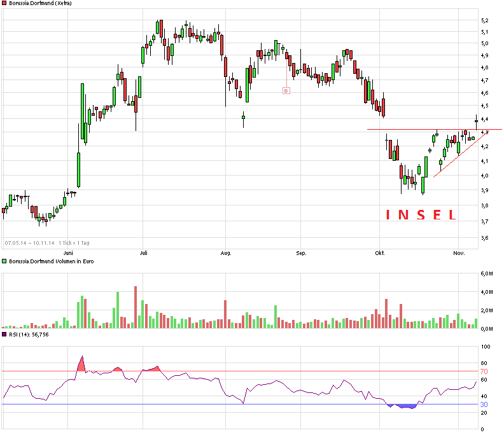Image resolution: width=504 pixels, height=435 pixels.
Task: Click the pink B event marker
Action: pos(286,90)
